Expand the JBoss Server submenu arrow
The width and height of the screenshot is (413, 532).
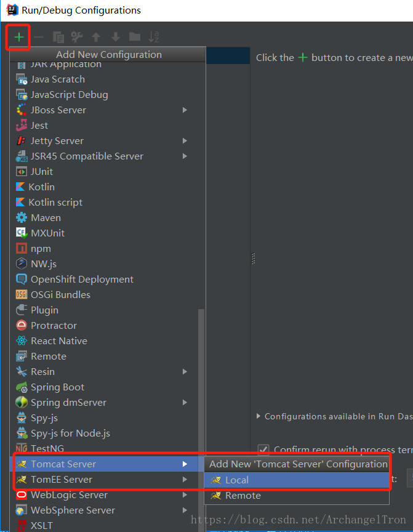tap(185, 110)
